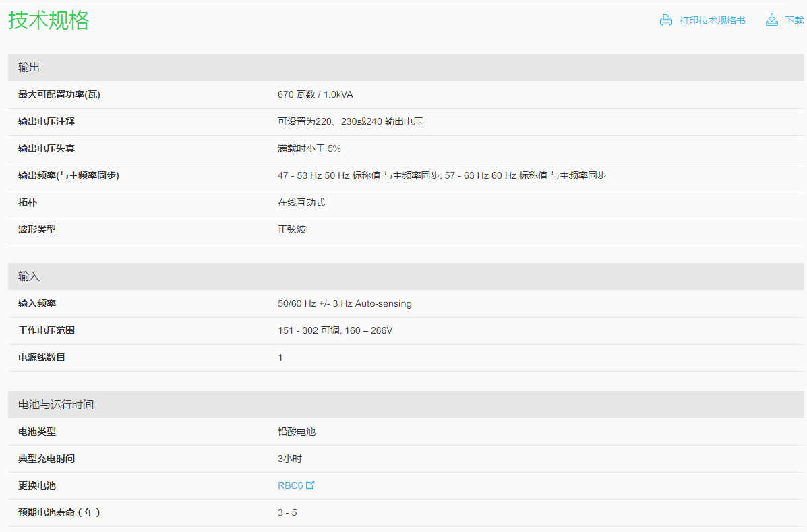Click the 最大可配置功率(瓦) row label
Image resolution: width=807 pixels, height=532 pixels.
59,94
